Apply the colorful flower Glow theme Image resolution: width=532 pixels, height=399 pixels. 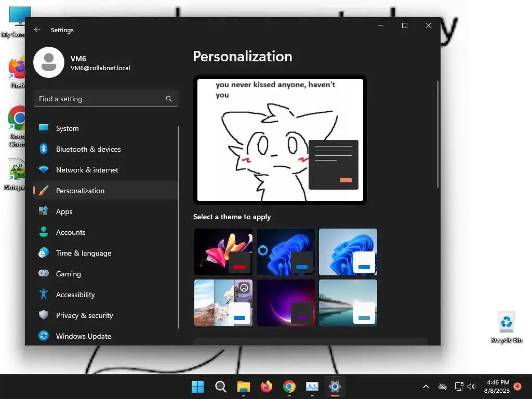223,252
